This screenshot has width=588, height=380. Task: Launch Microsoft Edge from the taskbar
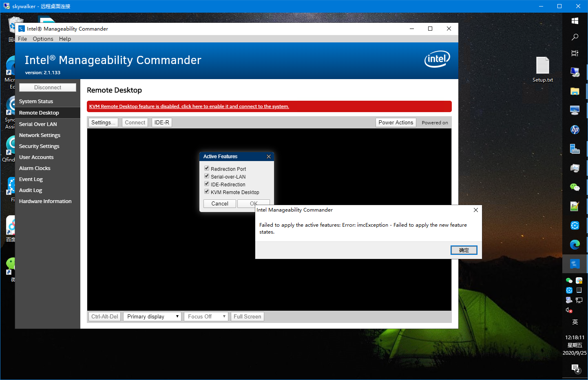click(x=575, y=245)
